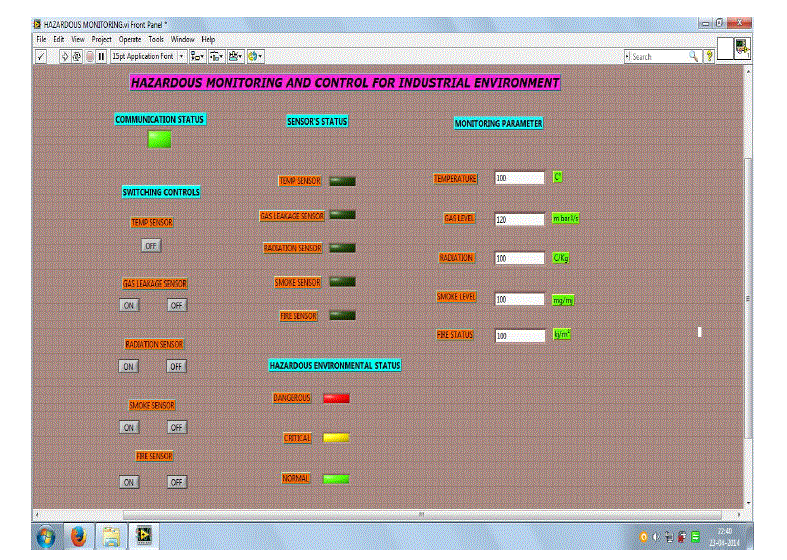Click the LabVIEW icon in the taskbar
Screen dimensions: 787x560
click(x=145, y=537)
